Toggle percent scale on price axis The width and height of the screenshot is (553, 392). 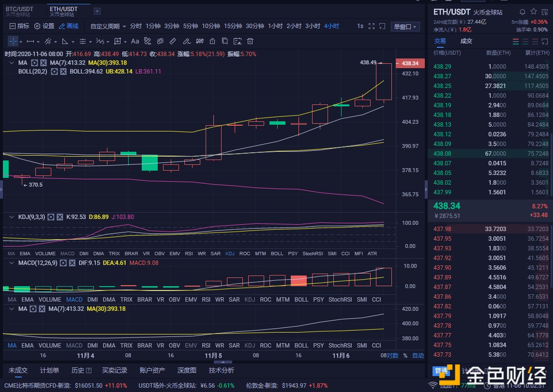[405, 355]
